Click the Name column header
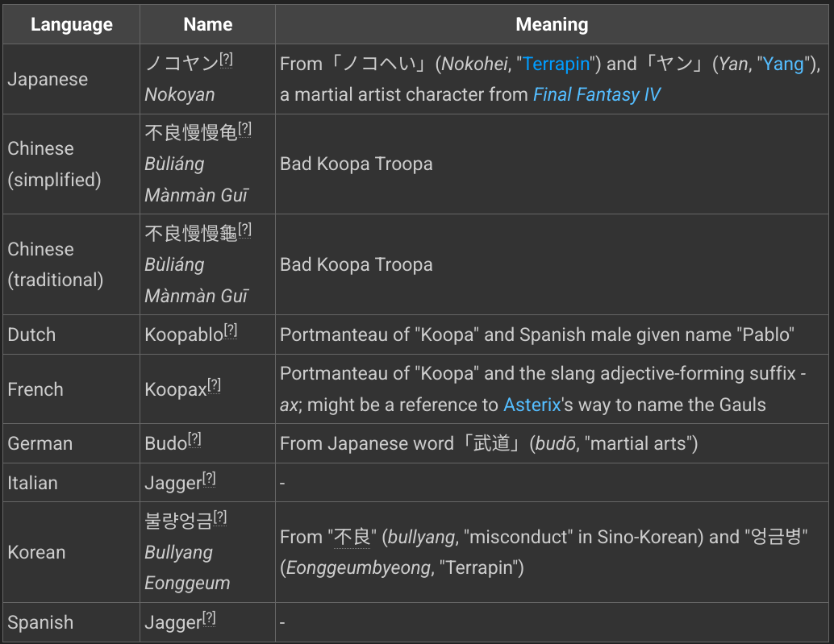This screenshot has height=644, width=834. [x=207, y=24]
